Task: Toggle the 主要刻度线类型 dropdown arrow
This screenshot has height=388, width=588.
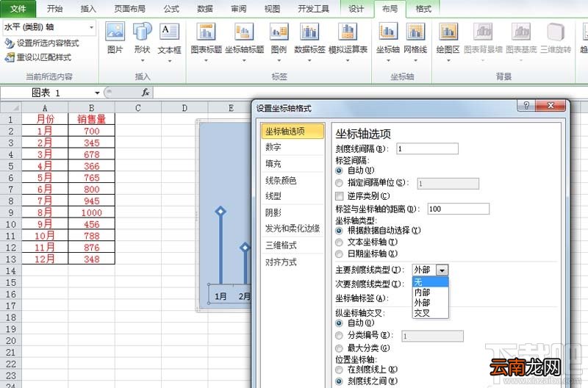Action: pyautogui.click(x=442, y=270)
